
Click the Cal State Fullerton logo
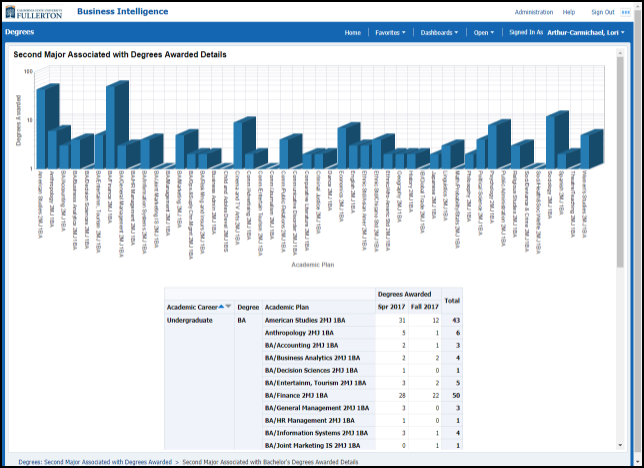pos(34,12)
